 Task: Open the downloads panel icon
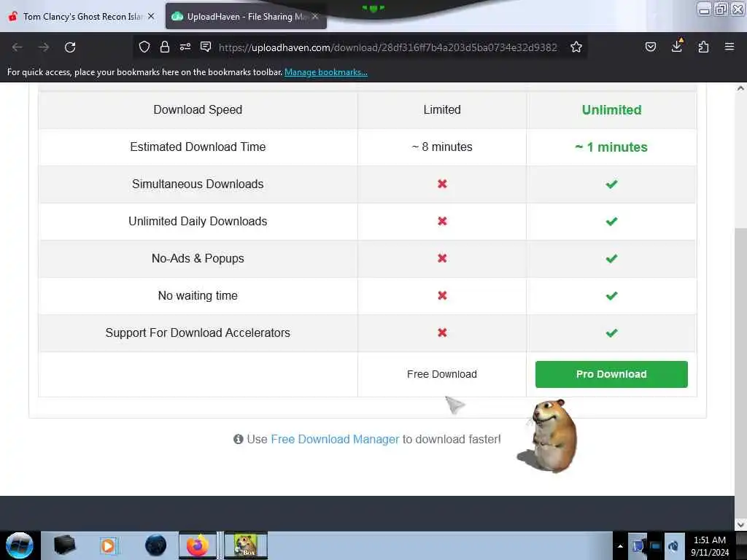point(677,46)
